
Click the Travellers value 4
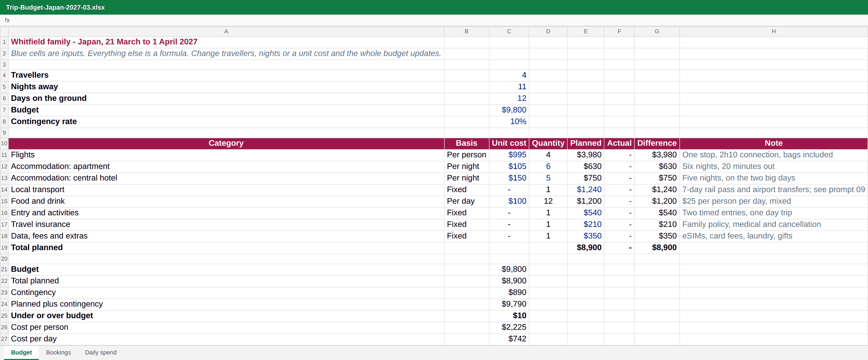click(x=509, y=75)
